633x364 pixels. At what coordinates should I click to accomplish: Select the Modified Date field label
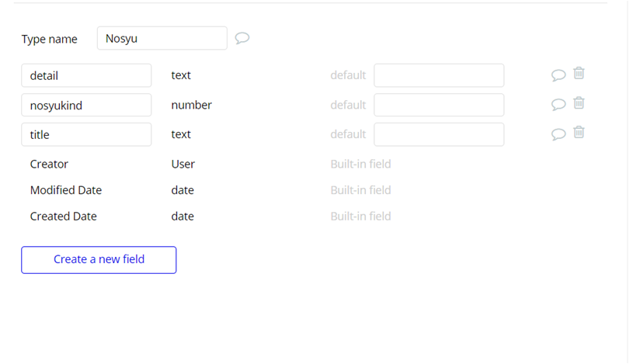pos(66,190)
